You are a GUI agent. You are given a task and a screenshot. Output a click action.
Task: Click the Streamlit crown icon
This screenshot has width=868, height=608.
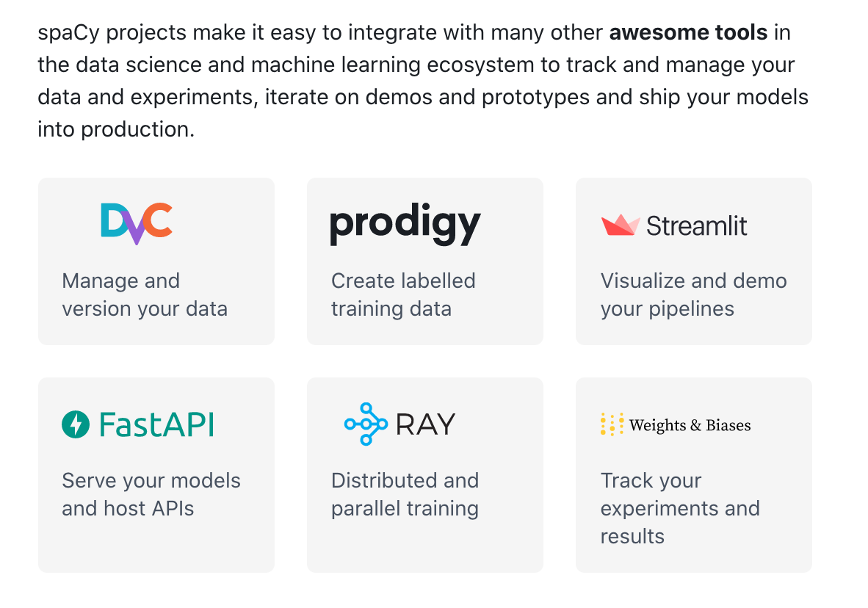point(620,225)
